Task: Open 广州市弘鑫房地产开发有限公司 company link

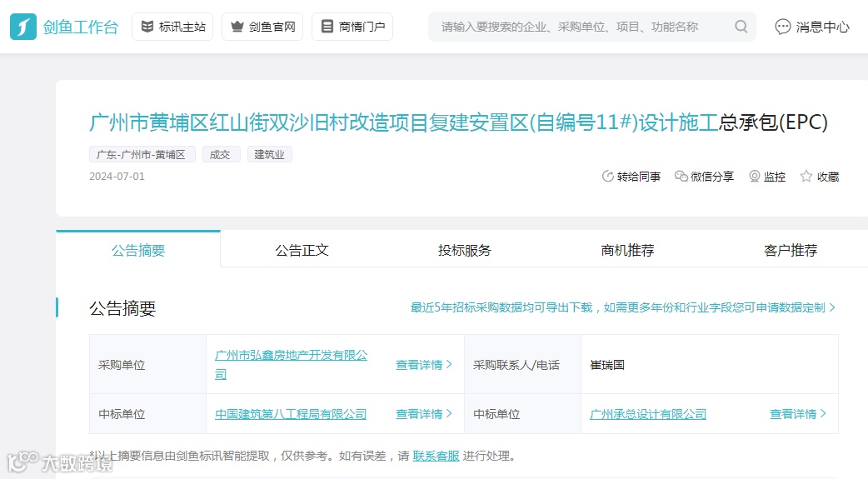Action: click(x=292, y=364)
